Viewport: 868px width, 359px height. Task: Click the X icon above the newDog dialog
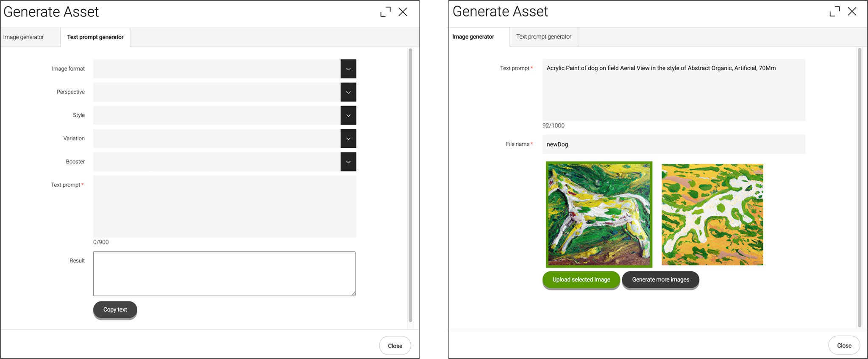pyautogui.click(x=852, y=11)
